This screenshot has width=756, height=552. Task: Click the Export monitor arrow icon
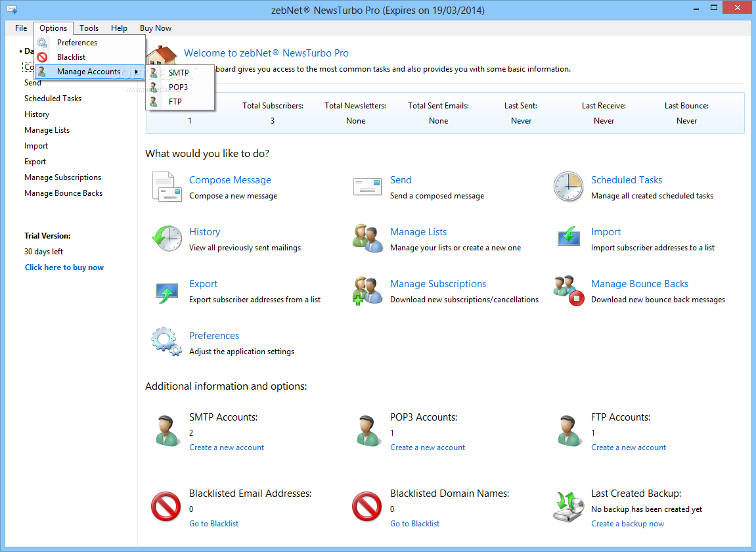pos(167,292)
